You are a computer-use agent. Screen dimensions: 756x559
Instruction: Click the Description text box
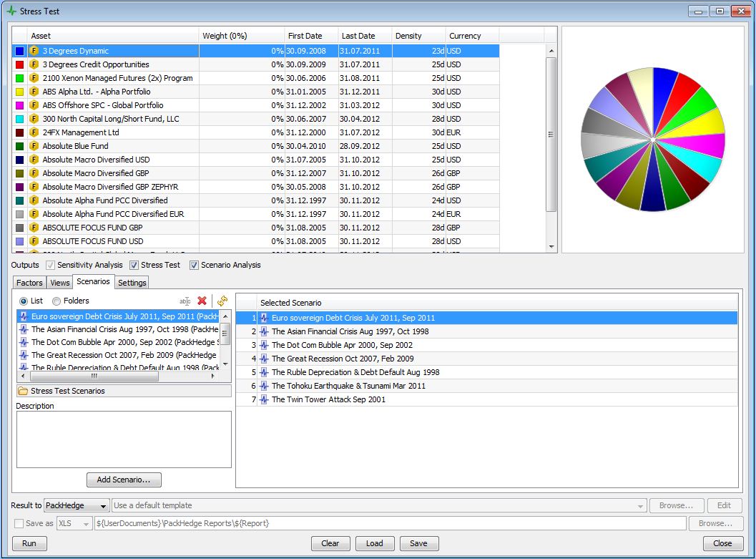click(x=124, y=439)
